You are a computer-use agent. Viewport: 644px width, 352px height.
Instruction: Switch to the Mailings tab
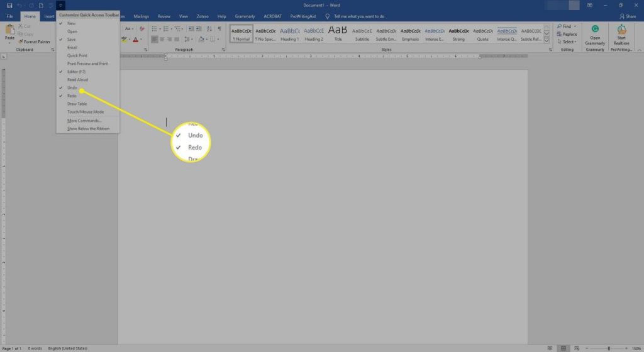point(142,16)
